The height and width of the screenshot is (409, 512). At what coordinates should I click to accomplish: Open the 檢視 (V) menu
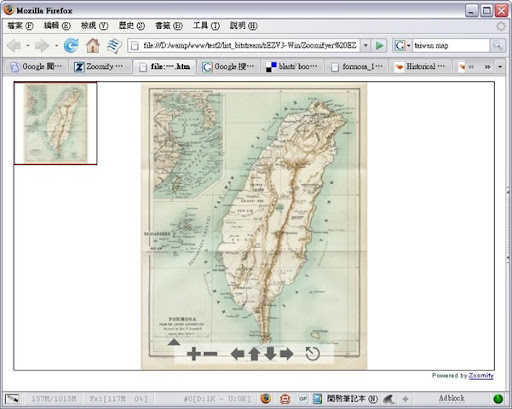[94, 26]
